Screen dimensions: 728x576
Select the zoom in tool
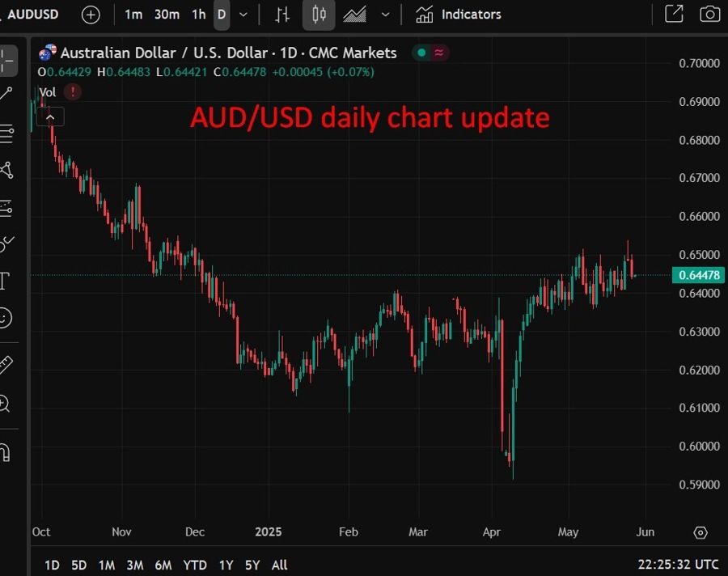5,403
